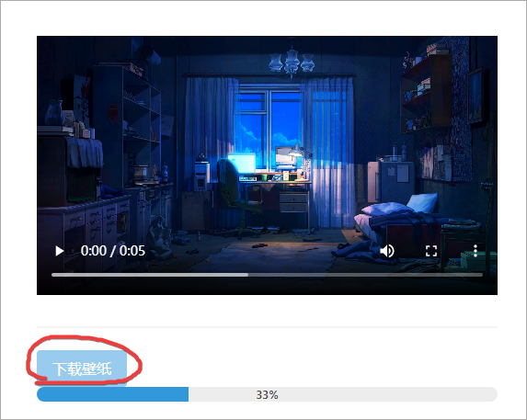Play the wallpaper preview video
The width and height of the screenshot is (527, 420).
pos(60,251)
